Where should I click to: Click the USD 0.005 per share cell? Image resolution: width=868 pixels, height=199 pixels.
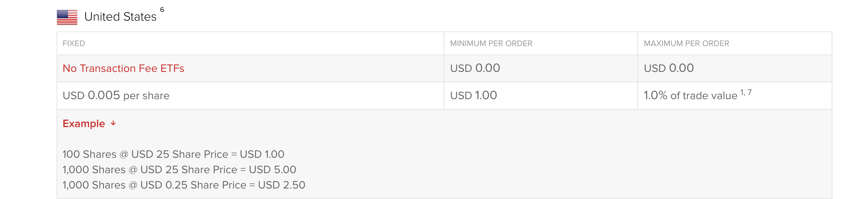(116, 96)
